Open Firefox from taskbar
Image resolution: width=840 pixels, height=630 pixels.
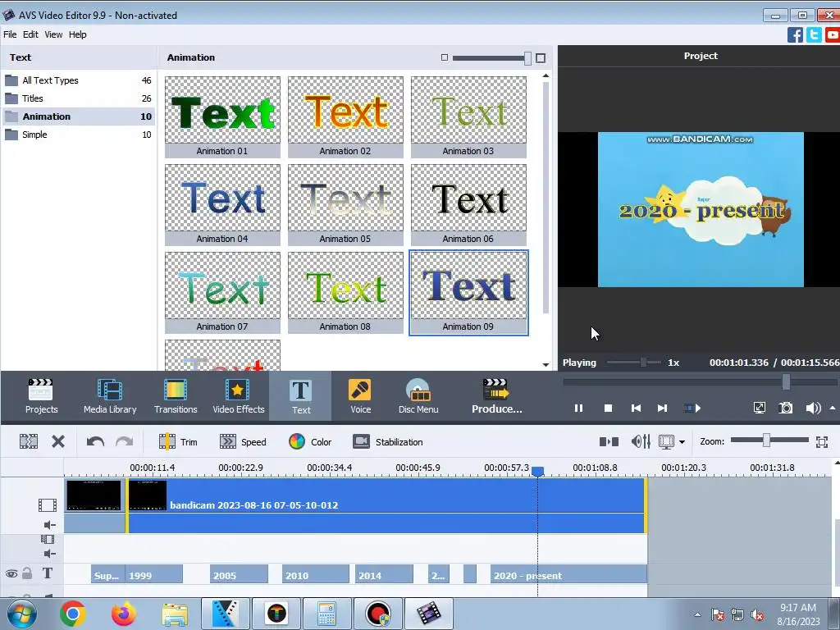tap(124, 614)
